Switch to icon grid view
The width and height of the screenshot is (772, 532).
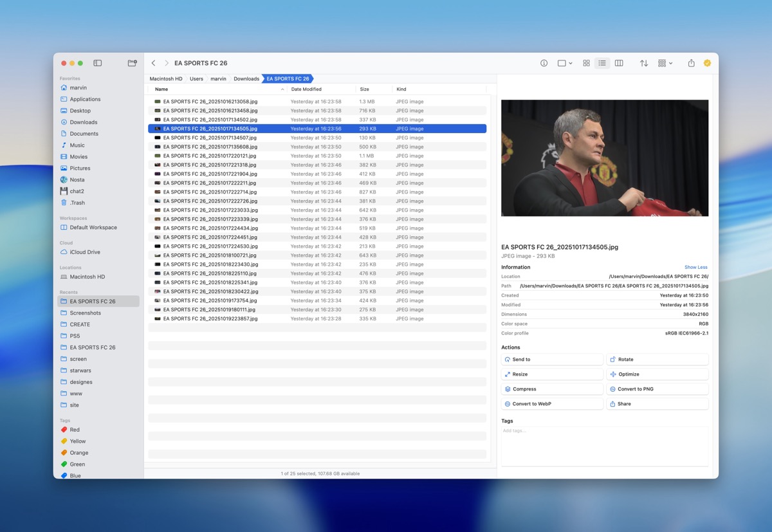coord(586,63)
